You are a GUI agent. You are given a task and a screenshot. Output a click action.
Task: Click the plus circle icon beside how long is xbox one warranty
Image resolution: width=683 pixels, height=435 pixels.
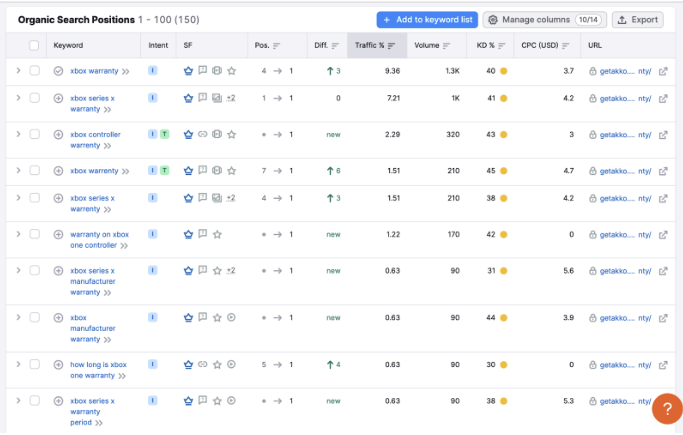coord(58,364)
